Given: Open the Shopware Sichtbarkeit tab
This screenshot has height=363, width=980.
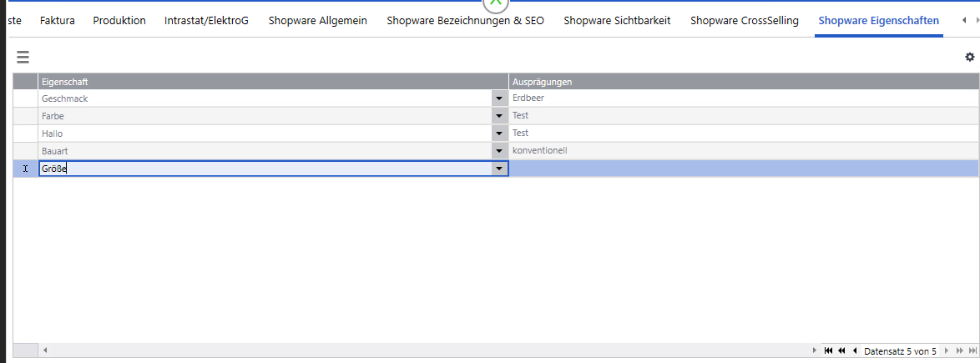Looking at the screenshot, I should [617, 21].
